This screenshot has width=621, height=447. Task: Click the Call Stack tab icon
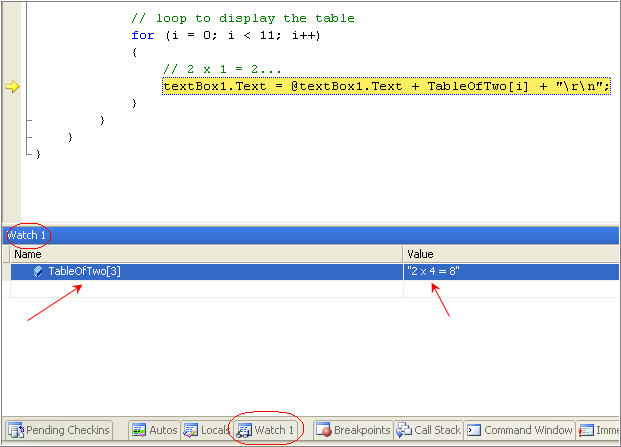404,430
